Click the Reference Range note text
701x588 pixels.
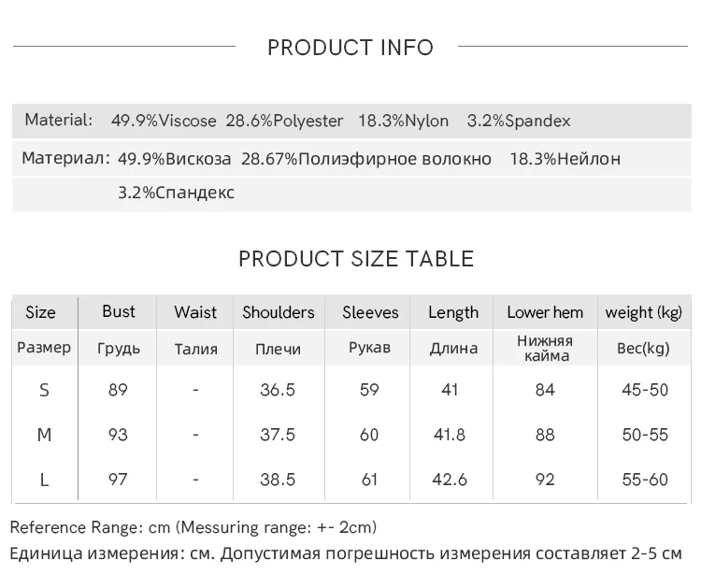tap(193, 527)
